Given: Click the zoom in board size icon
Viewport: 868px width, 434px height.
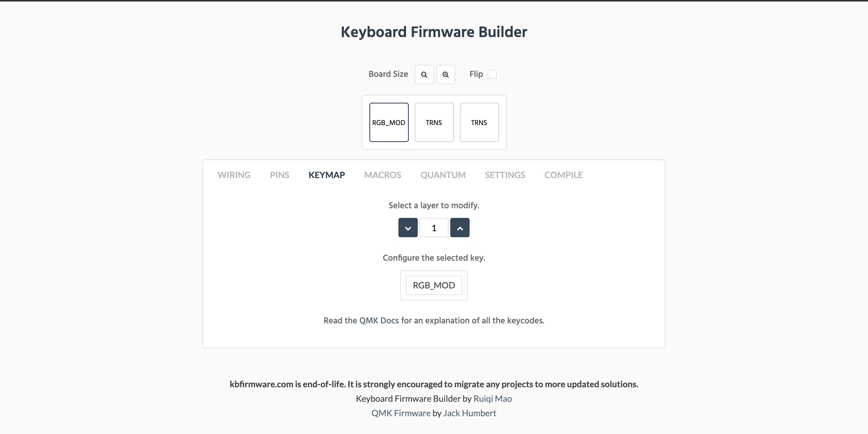Looking at the screenshot, I should pyautogui.click(x=445, y=74).
